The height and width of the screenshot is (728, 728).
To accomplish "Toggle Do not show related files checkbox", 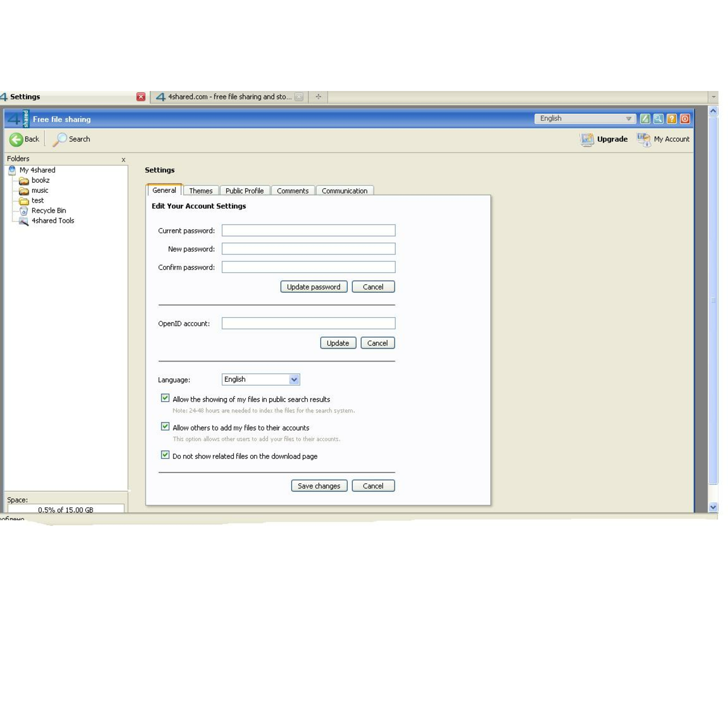I will point(165,455).
